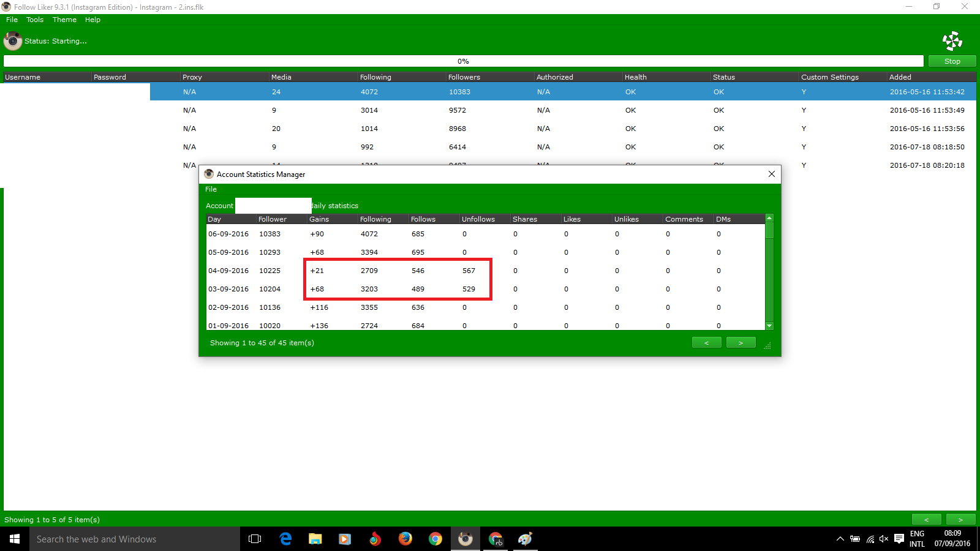Sort statistics by Unfollows column header

484,219
